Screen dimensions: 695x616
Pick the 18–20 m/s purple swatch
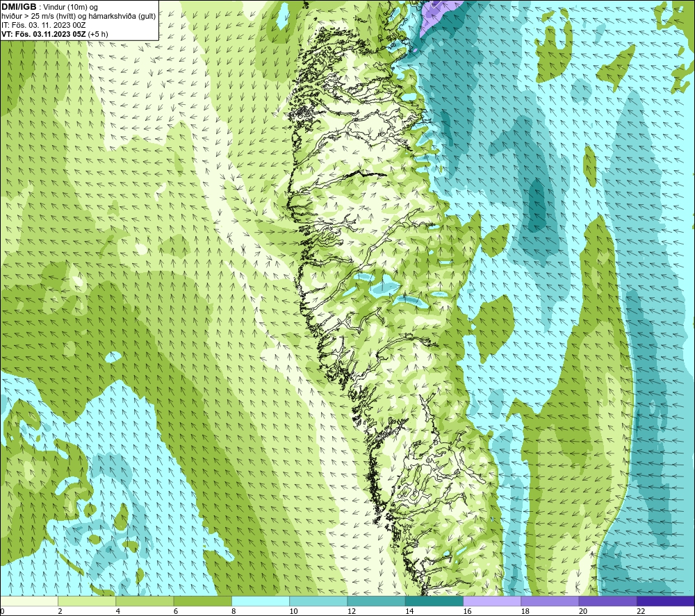click(x=550, y=601)
